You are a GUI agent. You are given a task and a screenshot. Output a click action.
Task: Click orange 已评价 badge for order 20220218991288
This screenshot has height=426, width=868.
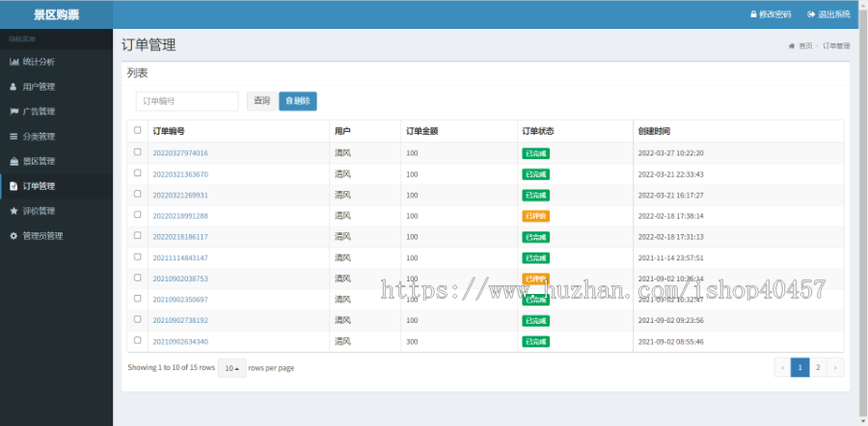click(x=536, y=216)
